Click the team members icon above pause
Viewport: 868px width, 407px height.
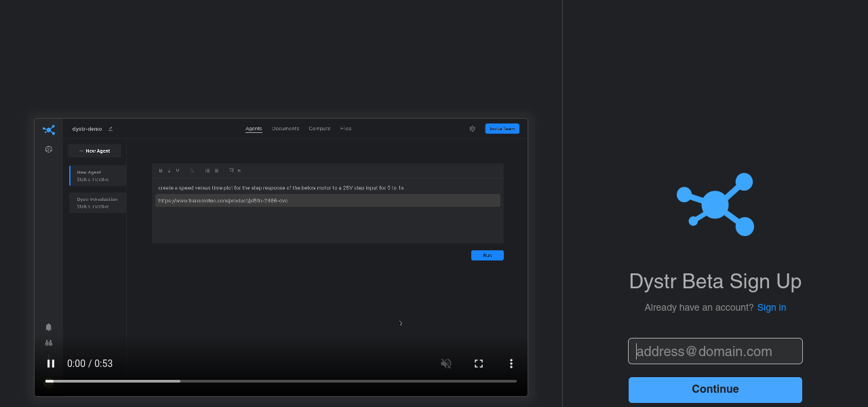coord(49,343)
